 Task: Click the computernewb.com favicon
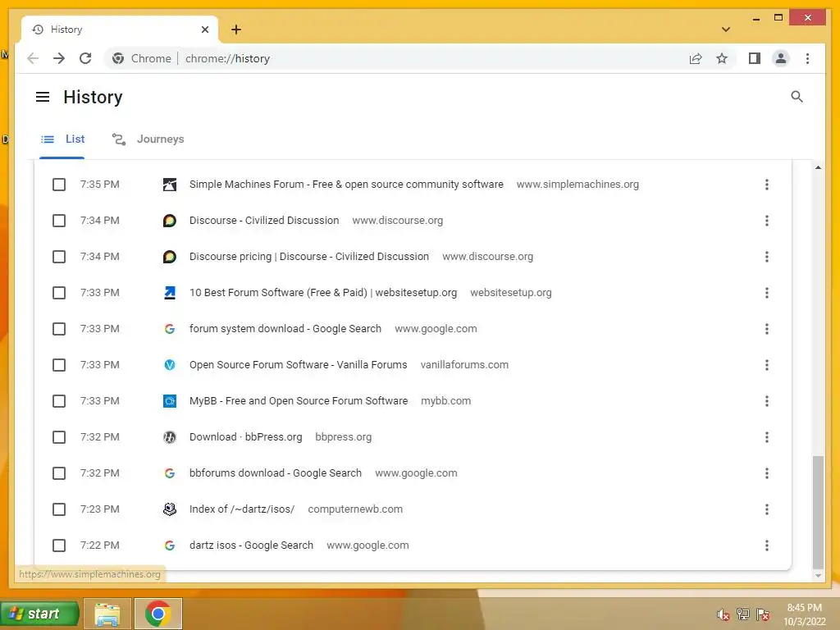(x=169, y=509)
